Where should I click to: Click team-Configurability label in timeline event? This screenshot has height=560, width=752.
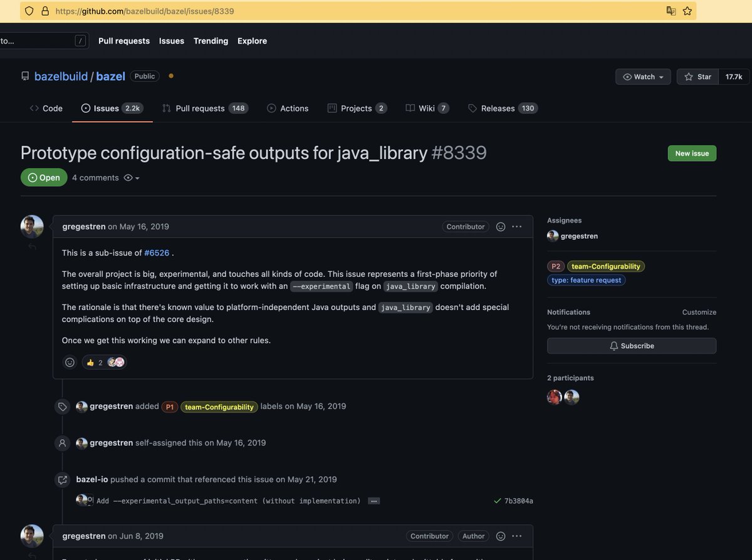click(219, 407)
